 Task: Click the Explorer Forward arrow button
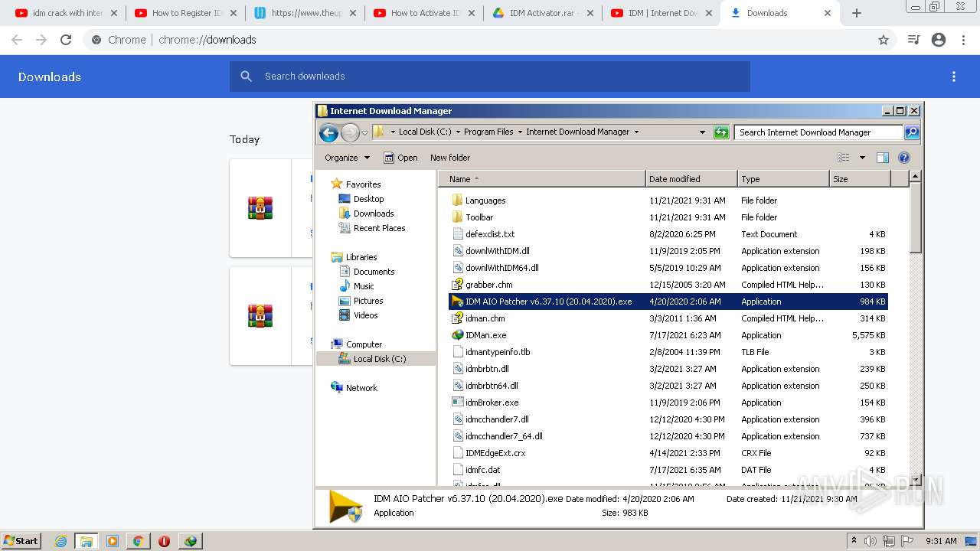click(x=350, y=132)
